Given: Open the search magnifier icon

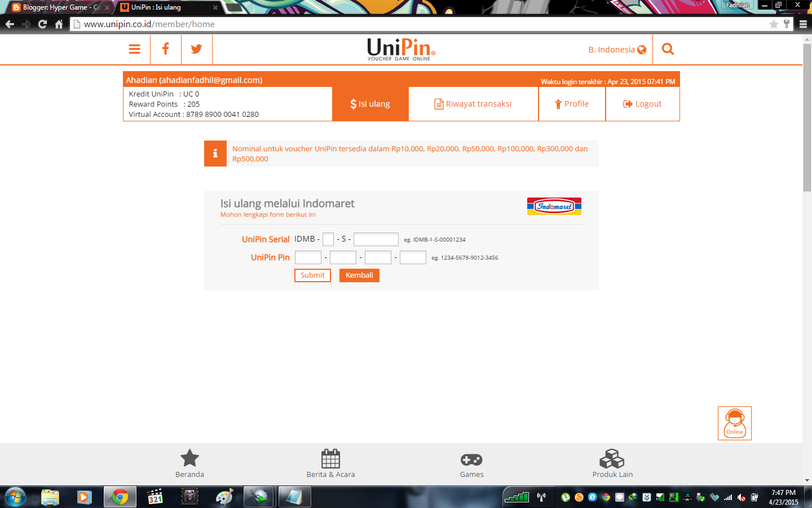Looking at the screenshot, I should [668, 49].
